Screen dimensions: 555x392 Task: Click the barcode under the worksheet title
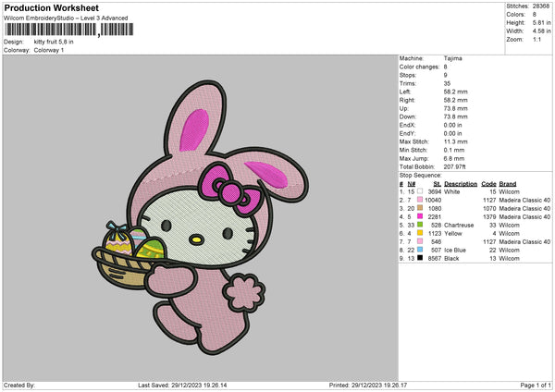coord(69,30)
